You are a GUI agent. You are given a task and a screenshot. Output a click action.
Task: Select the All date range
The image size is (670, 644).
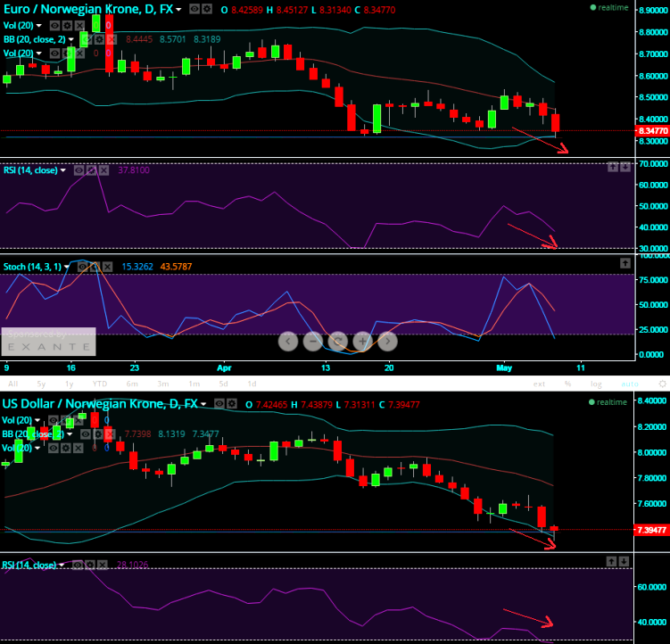click(13, 384)
